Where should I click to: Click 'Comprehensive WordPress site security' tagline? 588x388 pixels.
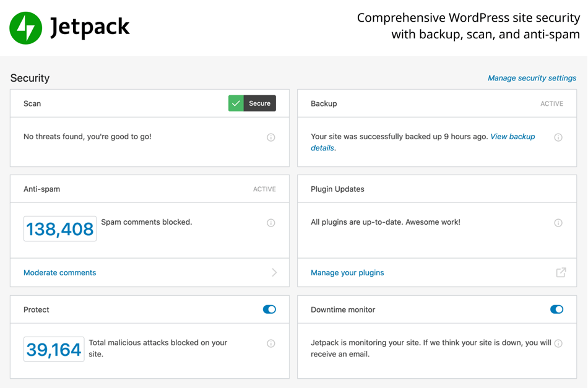[x=469, y=26]
